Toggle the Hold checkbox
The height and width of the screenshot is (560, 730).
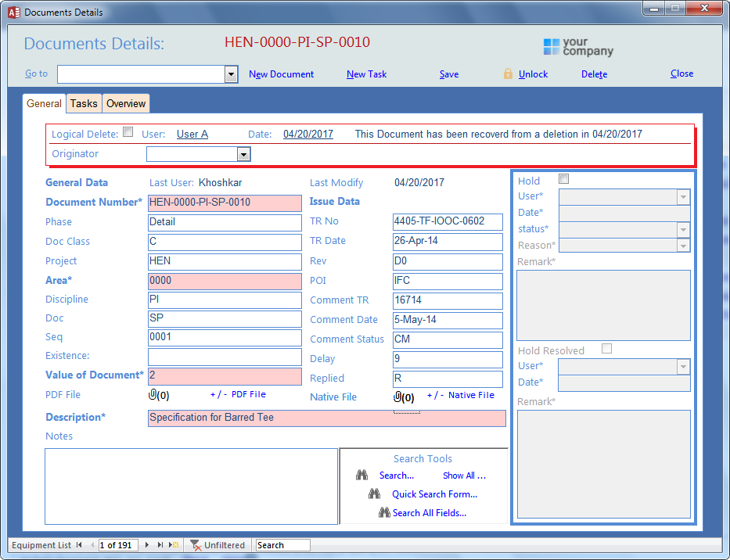click(564, 179)
